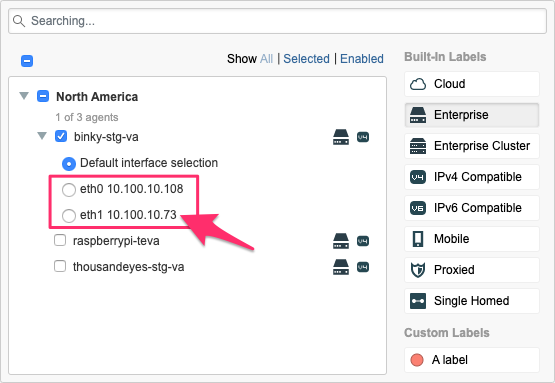Click the stacked server icon for Enterprise Cluster

point(418,146)
